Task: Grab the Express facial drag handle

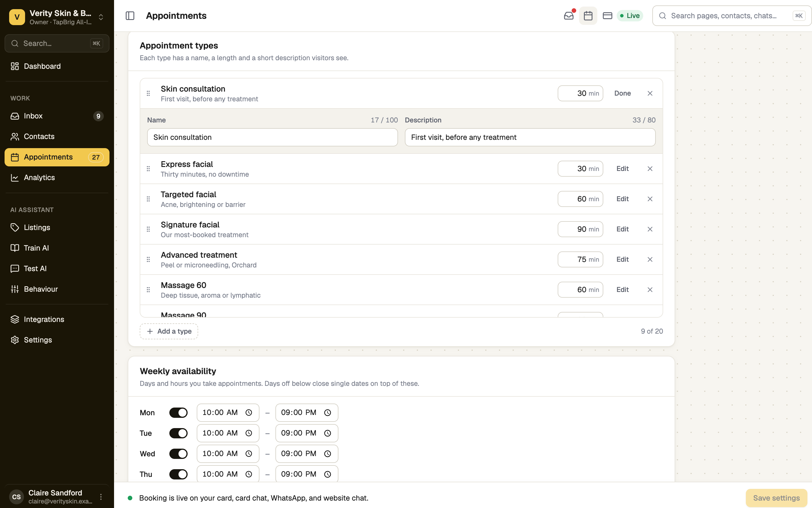Action: tap(148, 169)
